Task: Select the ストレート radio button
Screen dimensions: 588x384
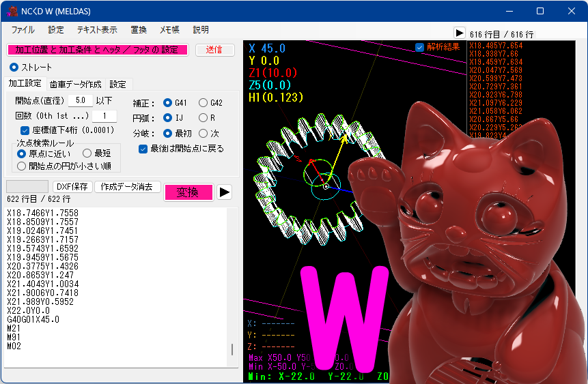Action: click(14, 68)
